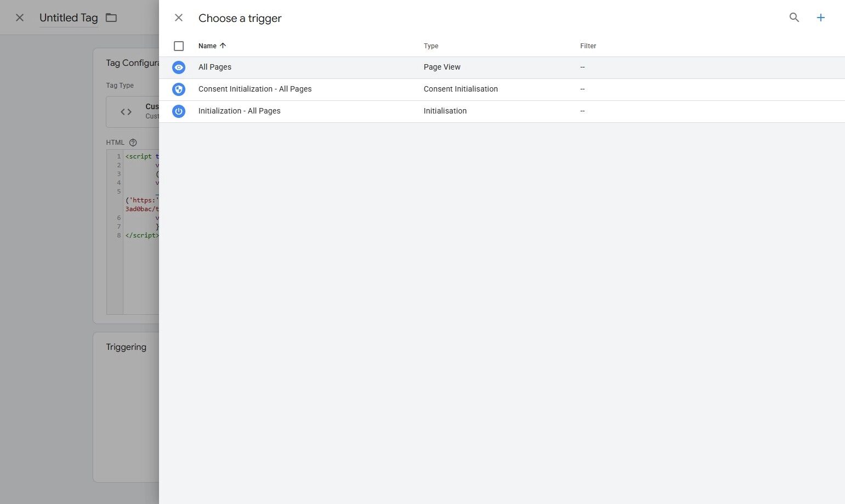Click the Filter column header
This screenshot has width=845, height=504.
(x=588, y=46)
